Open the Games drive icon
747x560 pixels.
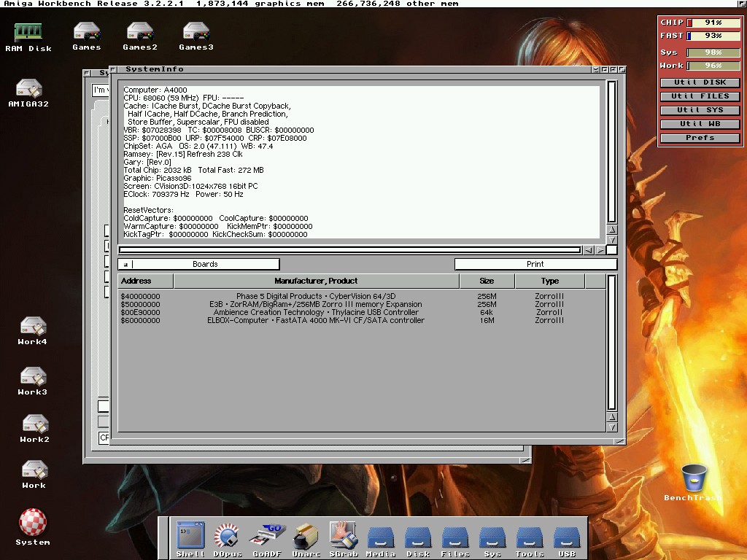pyautogui.click(x=87, y=36)
